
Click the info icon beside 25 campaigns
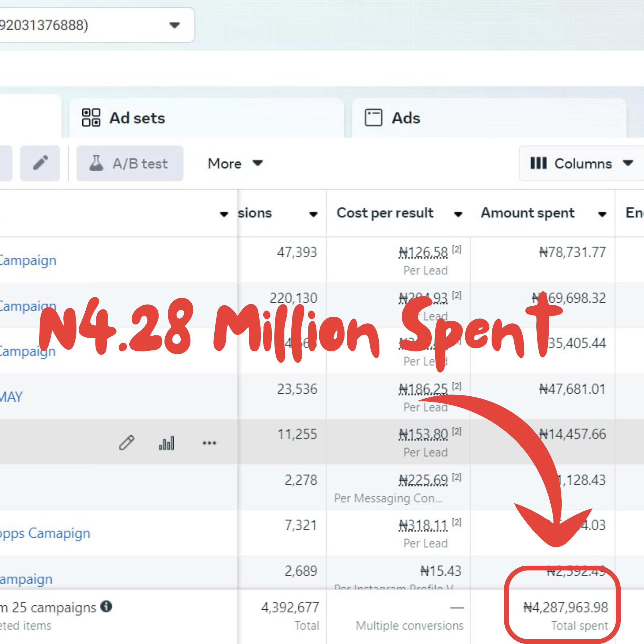[106, 606]
